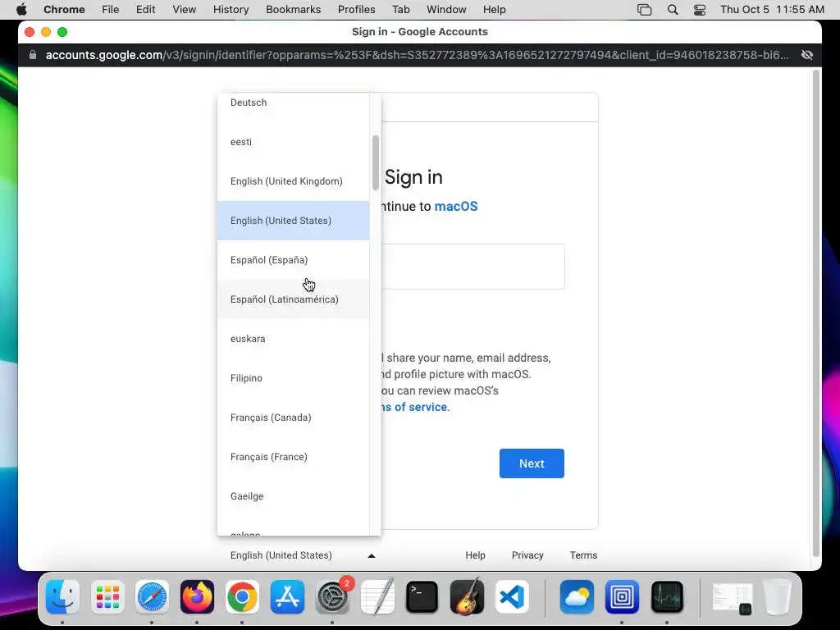840x630 pixels.
Task: Open the Tab menu
Action: coord(400,10)
